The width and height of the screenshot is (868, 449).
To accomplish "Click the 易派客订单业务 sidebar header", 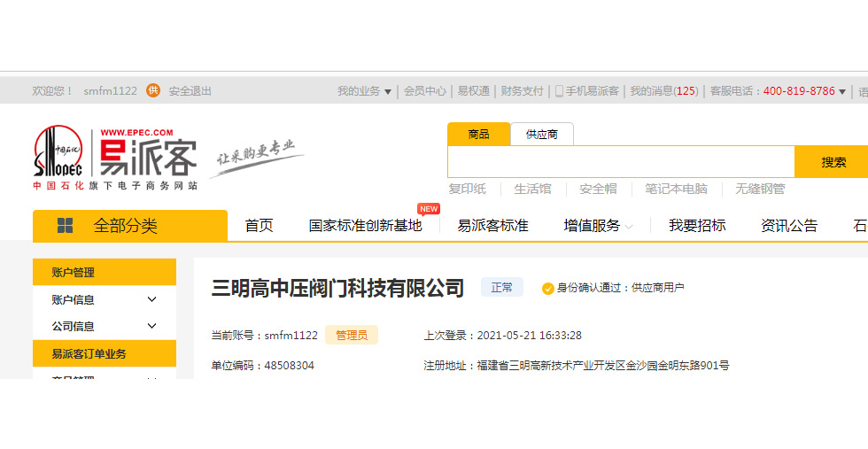I will [x=105, y=353].
